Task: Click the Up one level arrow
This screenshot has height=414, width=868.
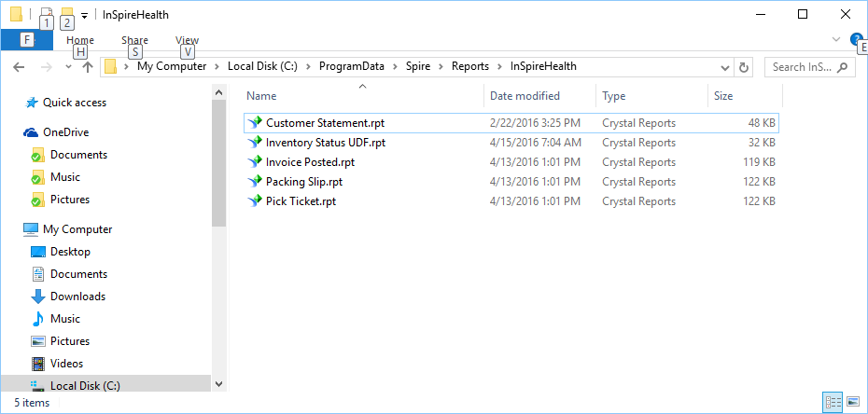Action: 87,67
